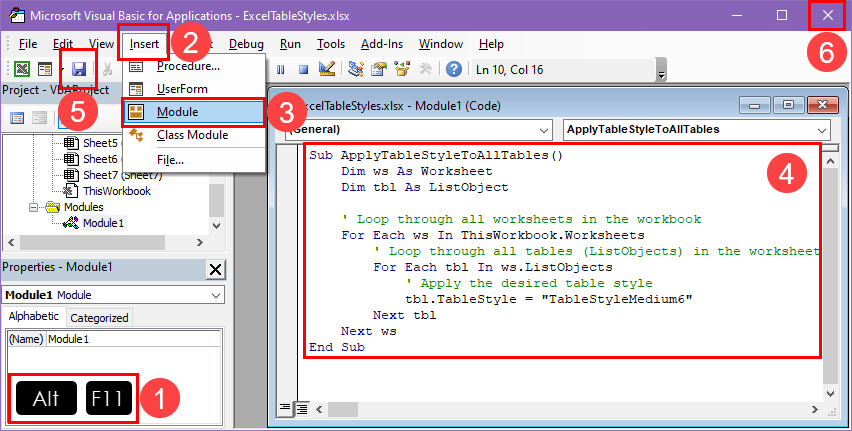Open the dropdown arrow beside Insert UserForm icon

[62, 69]
